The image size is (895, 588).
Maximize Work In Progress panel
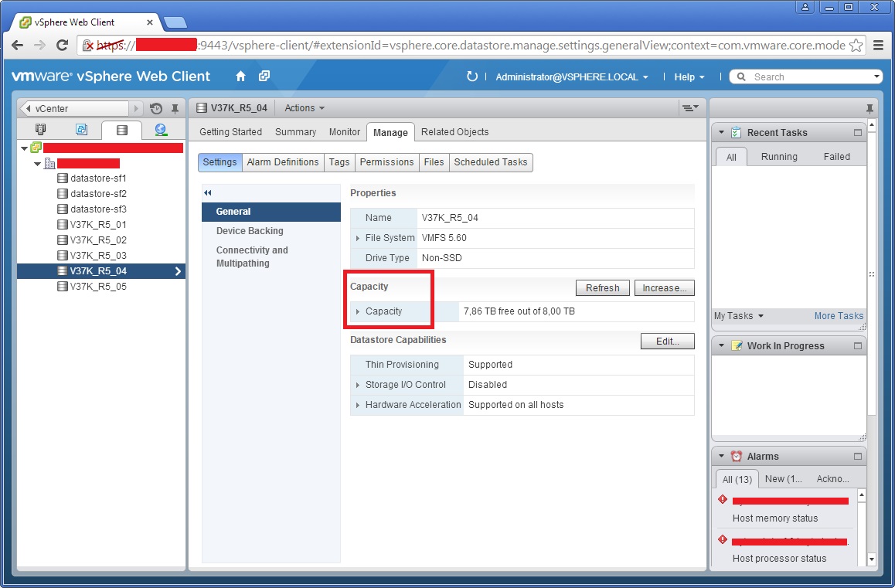857,346
